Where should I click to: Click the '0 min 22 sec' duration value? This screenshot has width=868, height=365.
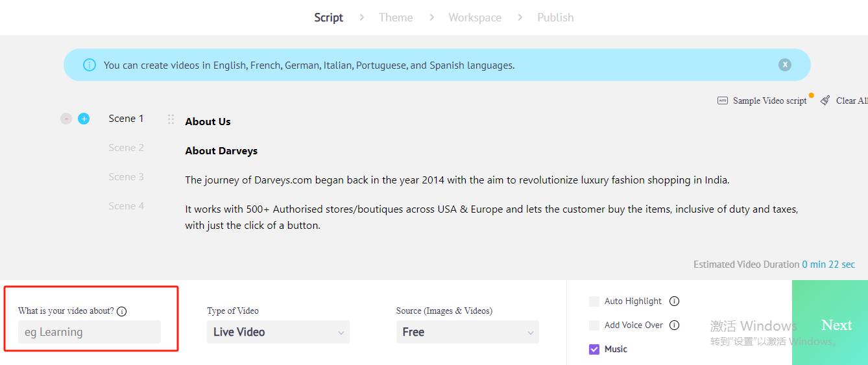pyautogui.click(x=828, y=264)
